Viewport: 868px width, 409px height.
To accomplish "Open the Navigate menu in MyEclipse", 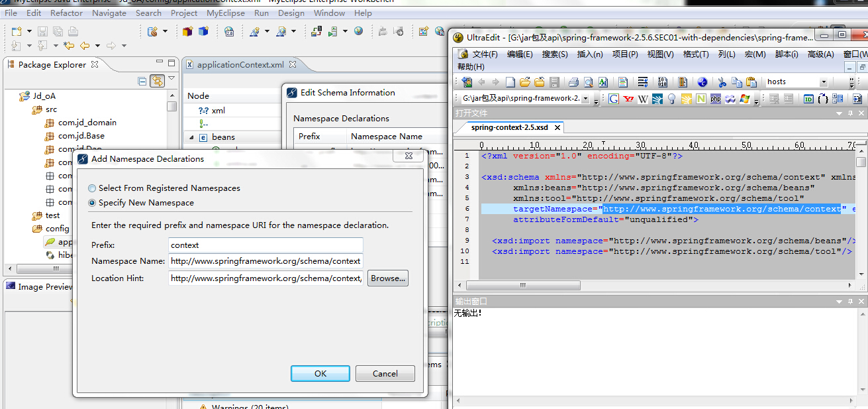I will coord(109,13).
